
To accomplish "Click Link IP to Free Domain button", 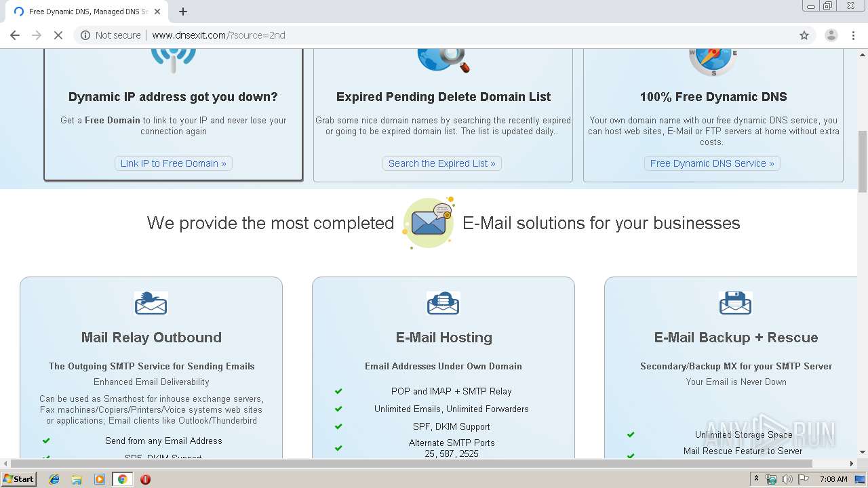I will tap(174, 163).
